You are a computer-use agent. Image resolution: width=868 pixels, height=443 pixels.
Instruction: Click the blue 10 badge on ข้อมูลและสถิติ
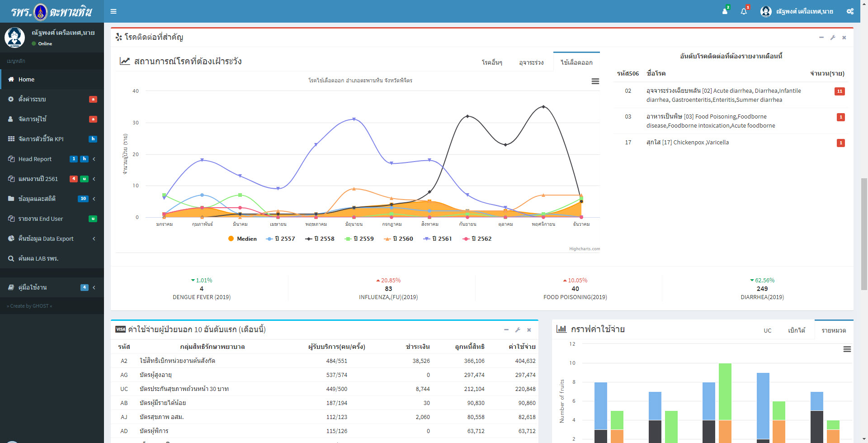pyautogui.click(x=83, y=199)
